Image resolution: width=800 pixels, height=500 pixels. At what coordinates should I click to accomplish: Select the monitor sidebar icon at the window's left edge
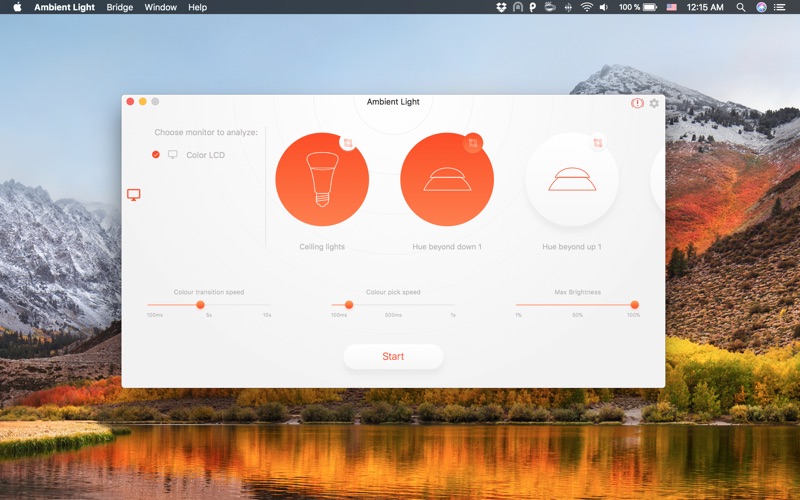tap(134, 194)
